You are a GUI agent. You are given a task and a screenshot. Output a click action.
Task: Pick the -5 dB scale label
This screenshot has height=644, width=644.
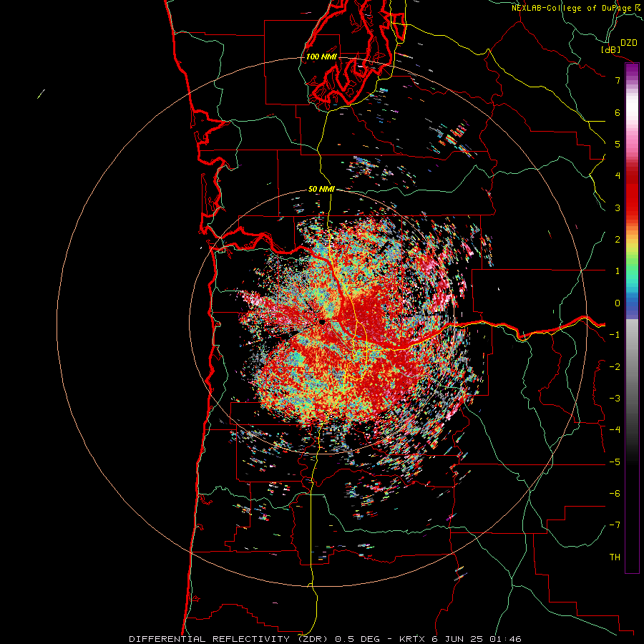[615, 462]
